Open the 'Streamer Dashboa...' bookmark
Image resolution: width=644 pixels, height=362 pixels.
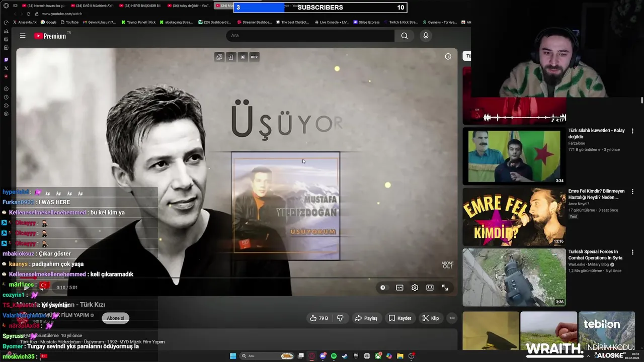coord(254,22)
